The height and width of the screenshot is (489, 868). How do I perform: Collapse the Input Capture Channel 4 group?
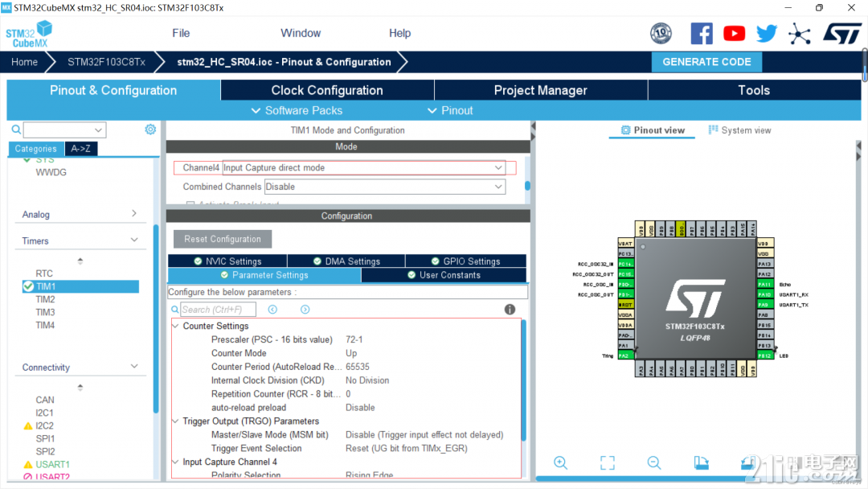175,462
